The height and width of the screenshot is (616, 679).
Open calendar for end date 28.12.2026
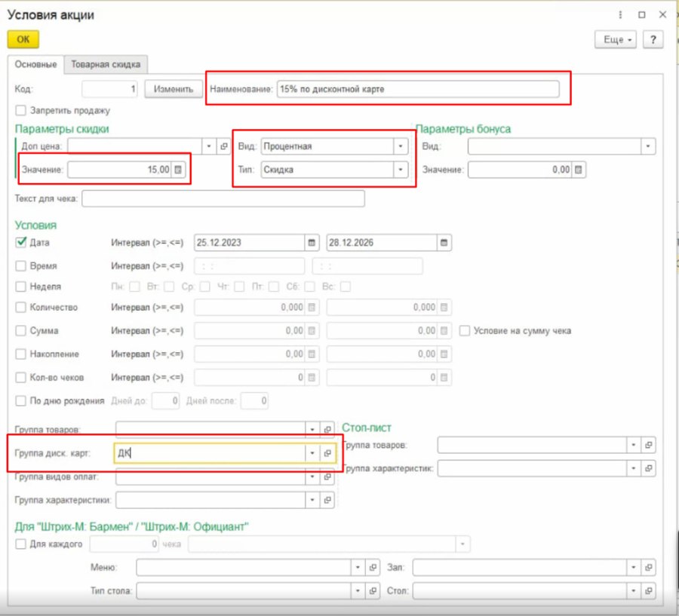coord(444,243)
